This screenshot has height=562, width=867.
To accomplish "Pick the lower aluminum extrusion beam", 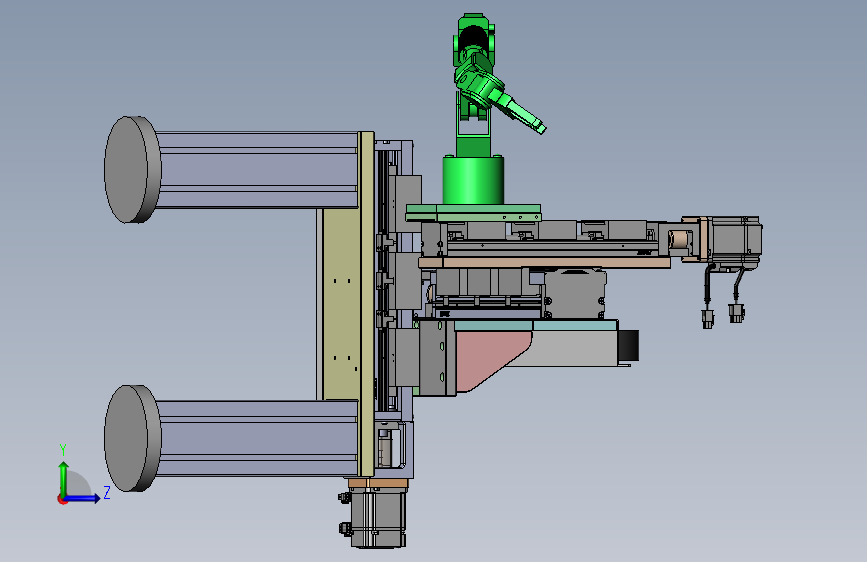I will click(x=258, y=438).
